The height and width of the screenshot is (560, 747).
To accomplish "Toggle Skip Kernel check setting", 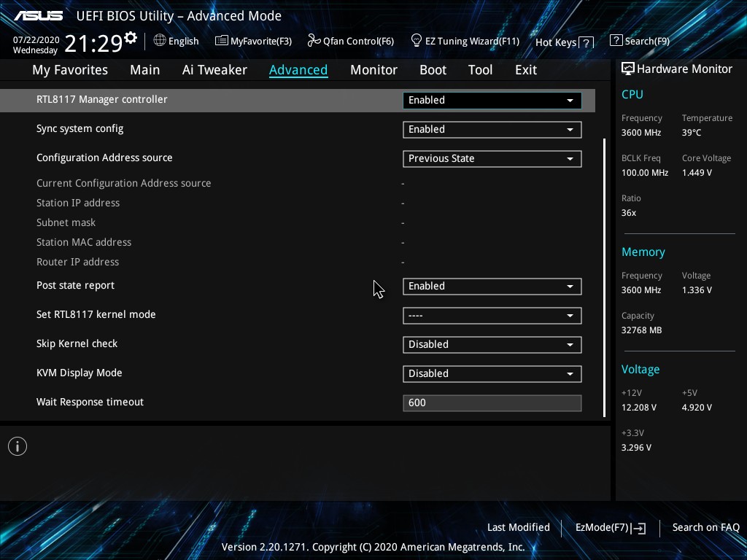I will point(492,345).
